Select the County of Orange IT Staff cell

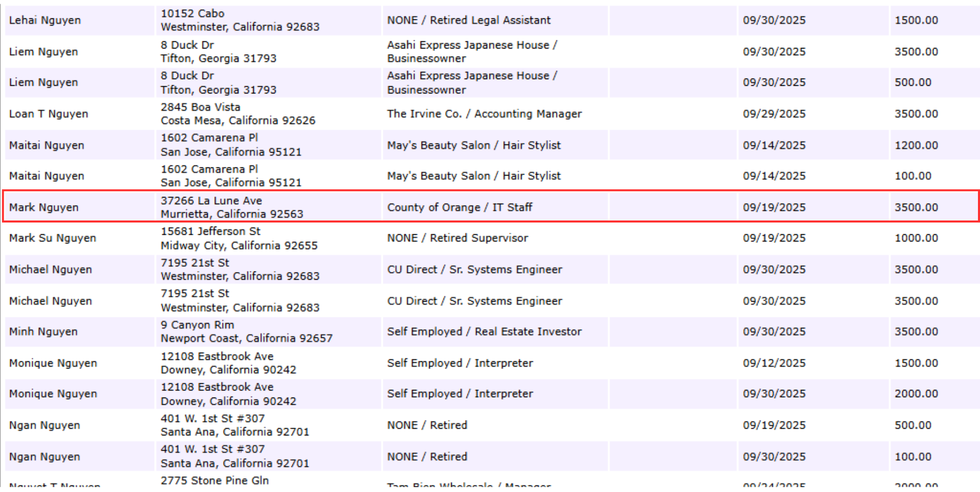tap(459, 208)
